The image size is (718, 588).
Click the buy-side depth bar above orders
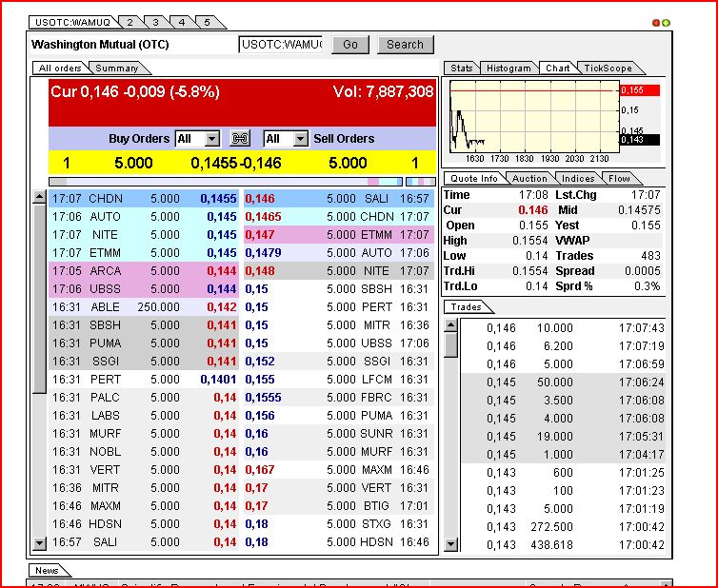click(226, 182)
